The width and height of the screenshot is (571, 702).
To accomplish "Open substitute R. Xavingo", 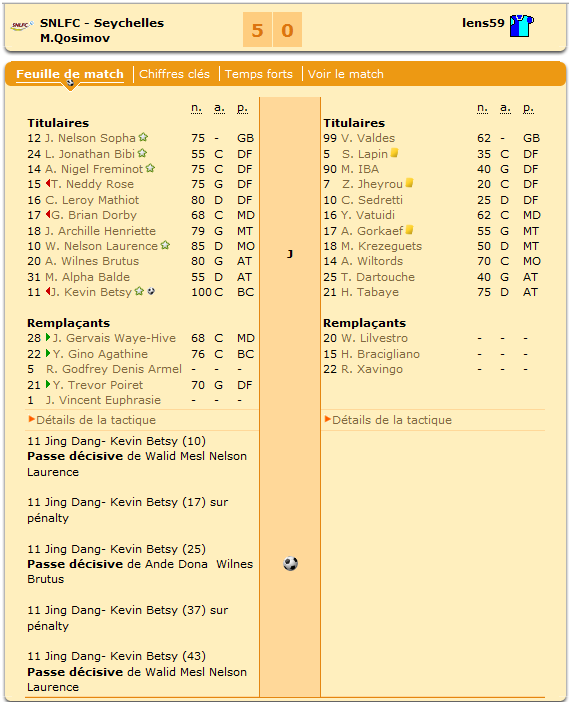I will (372, 369).
